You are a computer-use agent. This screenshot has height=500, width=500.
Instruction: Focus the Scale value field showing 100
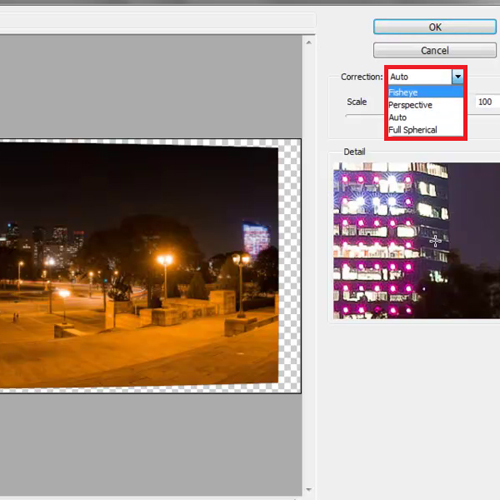(488, 102)
